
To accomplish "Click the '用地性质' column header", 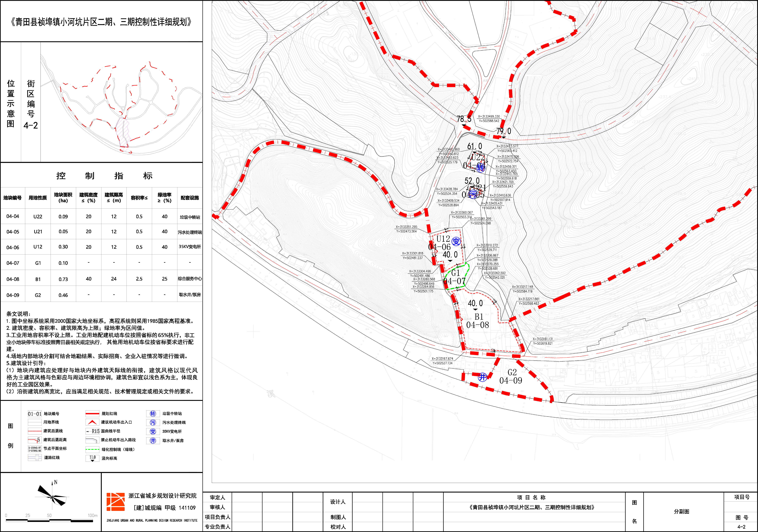I will (38, 198).
